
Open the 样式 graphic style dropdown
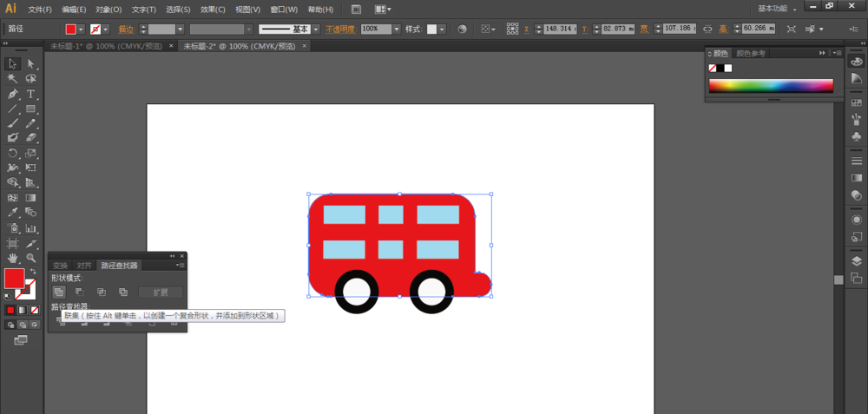click(x=442, y=29)
